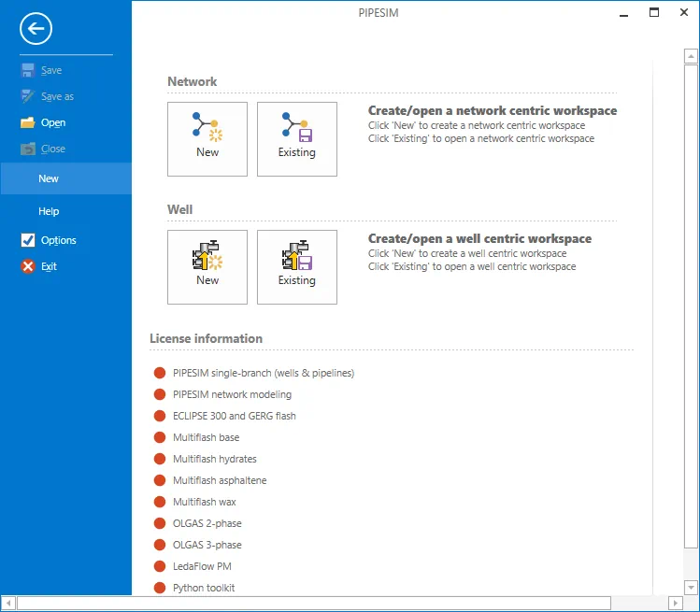Click red status dot for Multiflash hydrates

click(x=160, y=459)
